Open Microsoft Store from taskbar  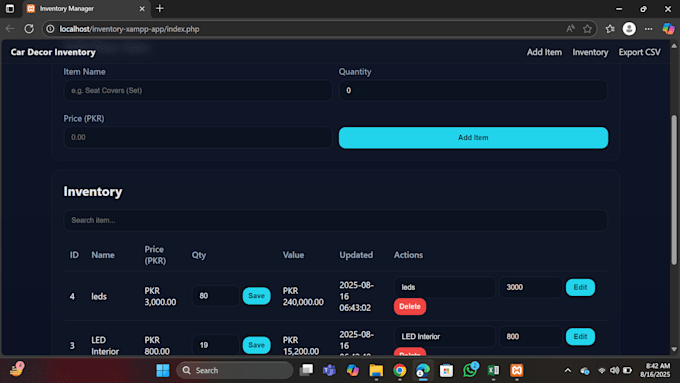tap(446, 370)
